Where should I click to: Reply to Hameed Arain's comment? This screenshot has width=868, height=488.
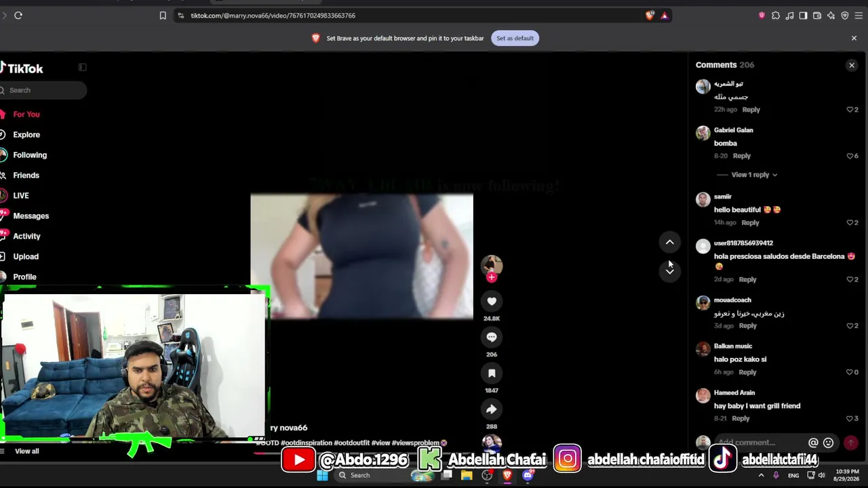click(x=741, y=419)
